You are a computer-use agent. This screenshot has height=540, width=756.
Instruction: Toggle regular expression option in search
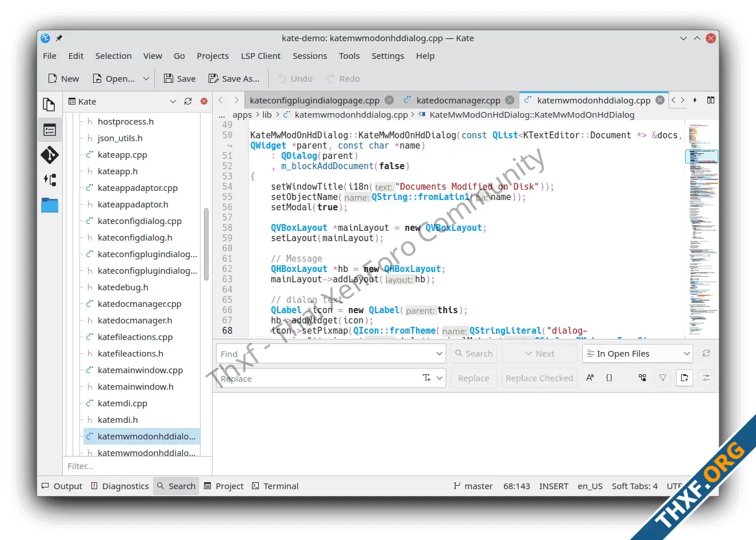coord(609,378)
